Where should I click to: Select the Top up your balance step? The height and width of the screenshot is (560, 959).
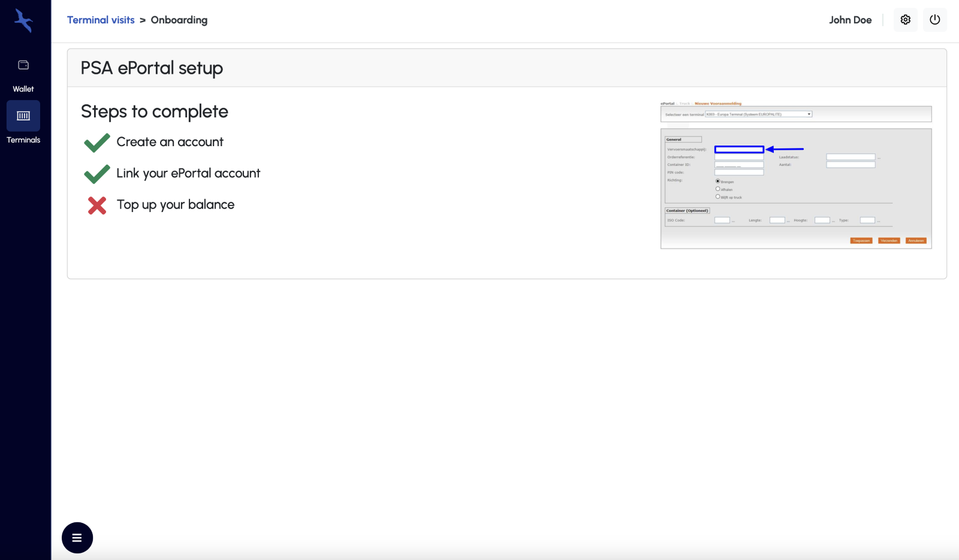click(175, 204)
